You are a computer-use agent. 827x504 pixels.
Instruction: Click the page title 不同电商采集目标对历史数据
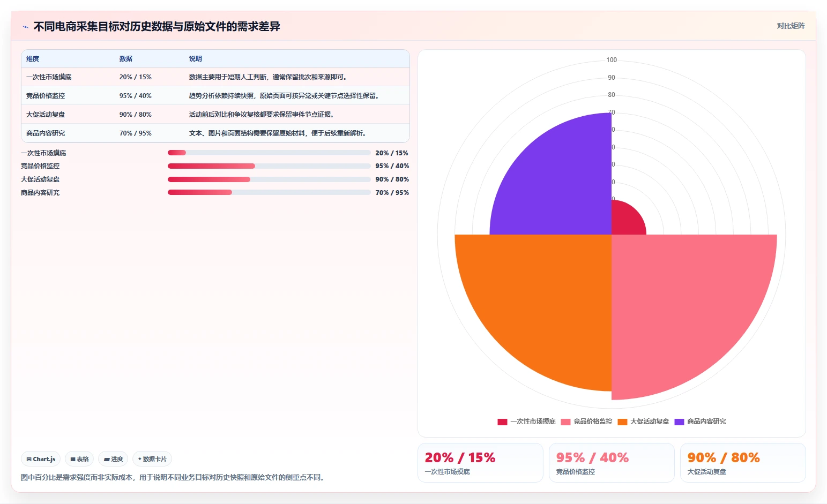[157, 27]
